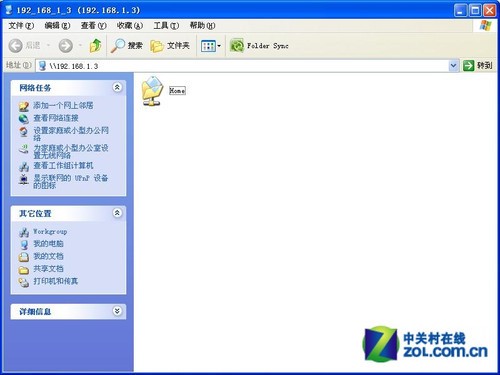Open the Back button history dropdown arrow

pos(48,45)
